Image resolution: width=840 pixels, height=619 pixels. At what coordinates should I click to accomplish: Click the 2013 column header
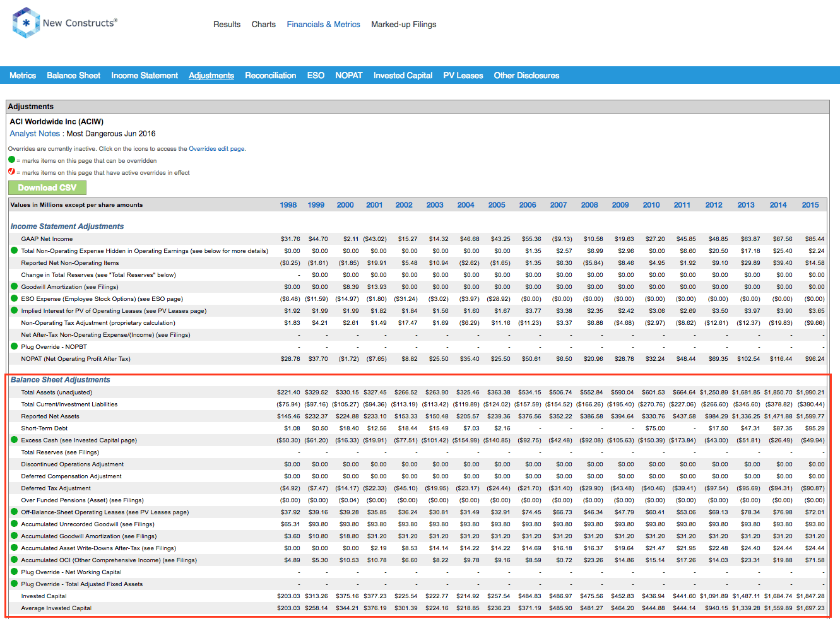tap(746, 205)
